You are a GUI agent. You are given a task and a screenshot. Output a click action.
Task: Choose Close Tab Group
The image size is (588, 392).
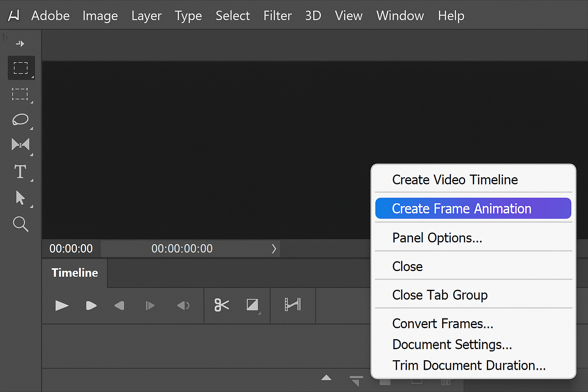pos(474,295)
